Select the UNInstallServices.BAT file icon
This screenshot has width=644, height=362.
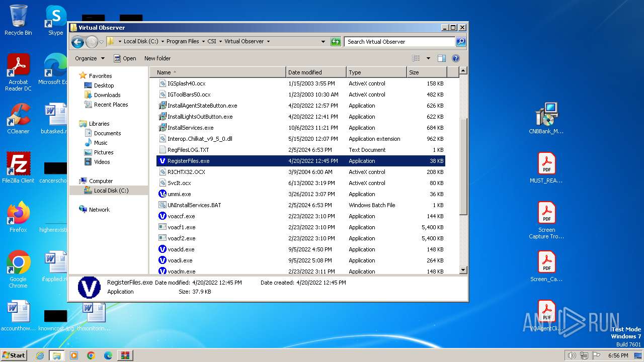(x=163, y=205)
